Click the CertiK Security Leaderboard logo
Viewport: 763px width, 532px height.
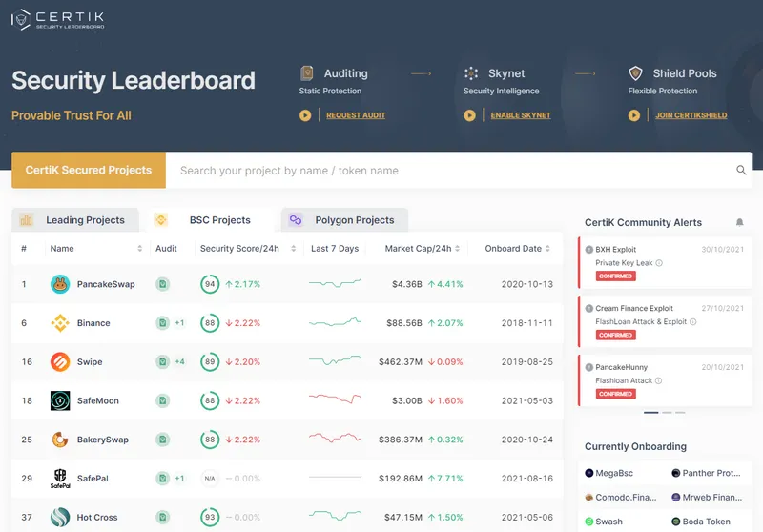[x=57, y=20]
